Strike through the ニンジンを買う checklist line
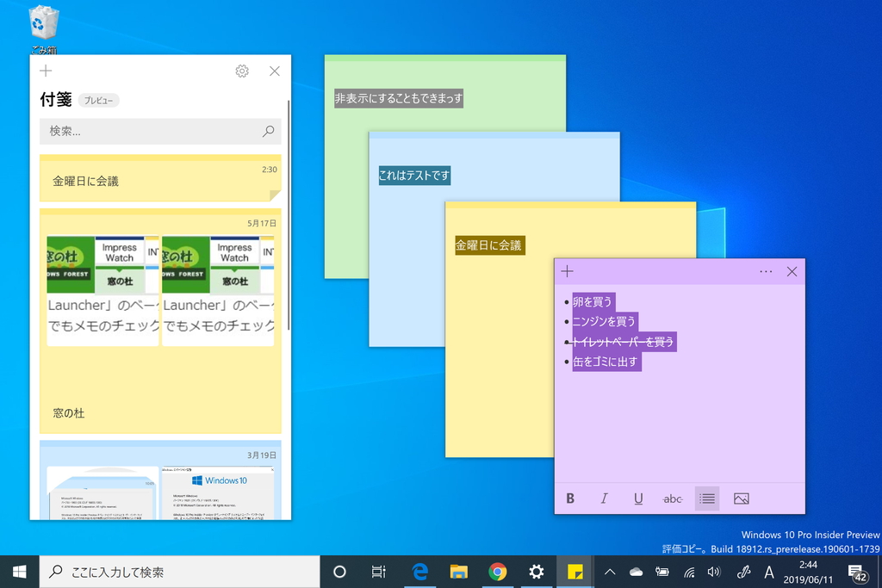Image resolution: width=882 pixels, height=588 pixels. 603,321
